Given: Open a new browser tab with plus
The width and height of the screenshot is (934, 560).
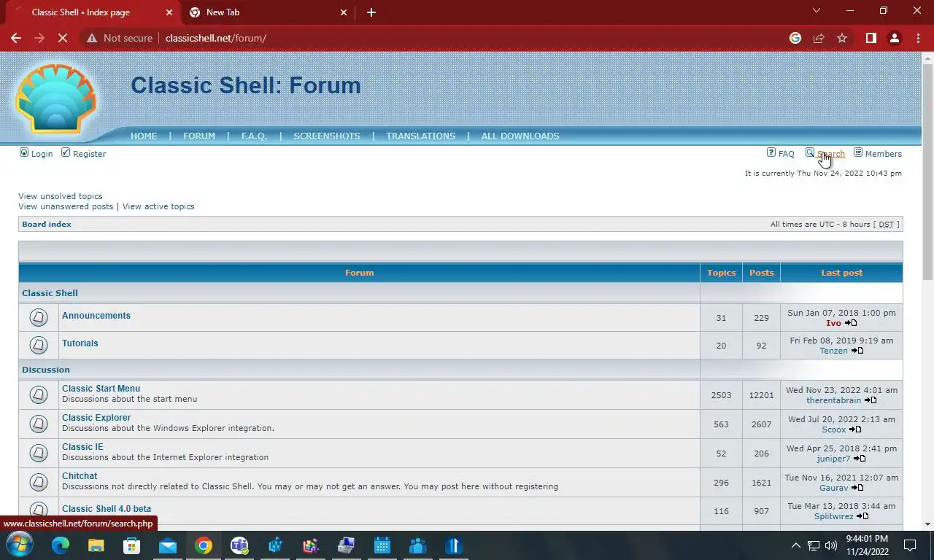Looking at the screenshot, I should click(371, 12).
